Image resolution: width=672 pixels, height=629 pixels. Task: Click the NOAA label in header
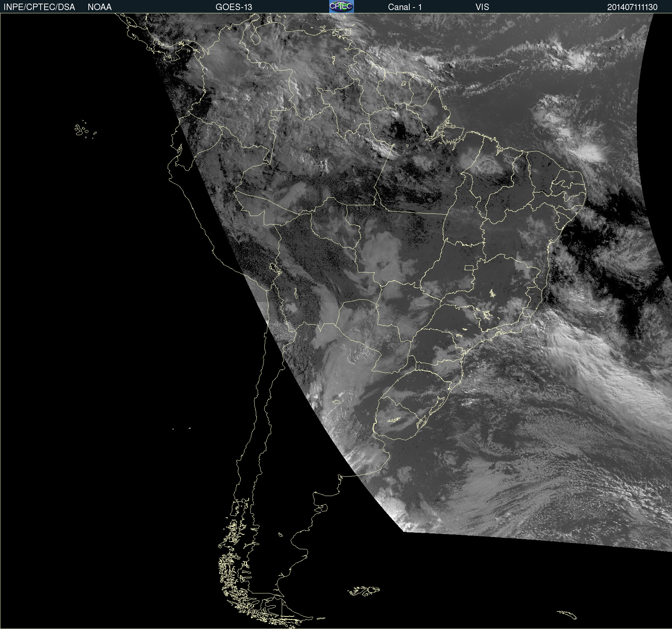coord(100,7)
